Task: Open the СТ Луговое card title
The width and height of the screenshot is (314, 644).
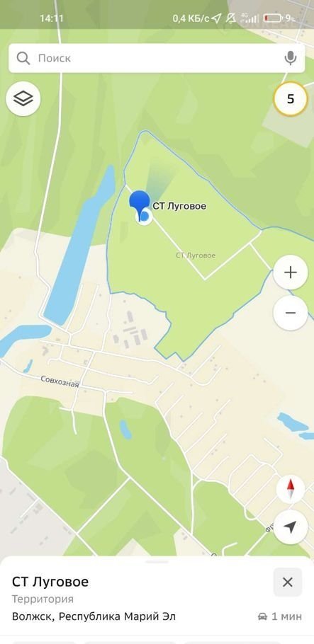Action: (50, 582)
